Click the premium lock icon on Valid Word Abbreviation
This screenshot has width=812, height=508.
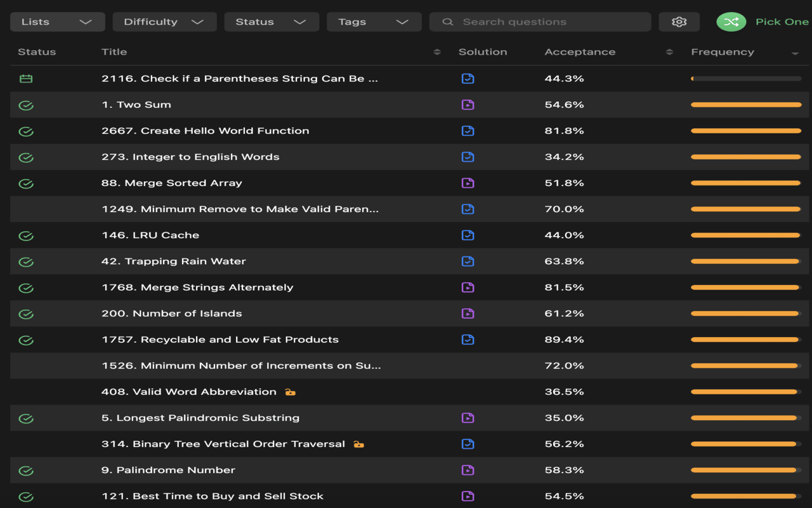(x=290, y=392)
